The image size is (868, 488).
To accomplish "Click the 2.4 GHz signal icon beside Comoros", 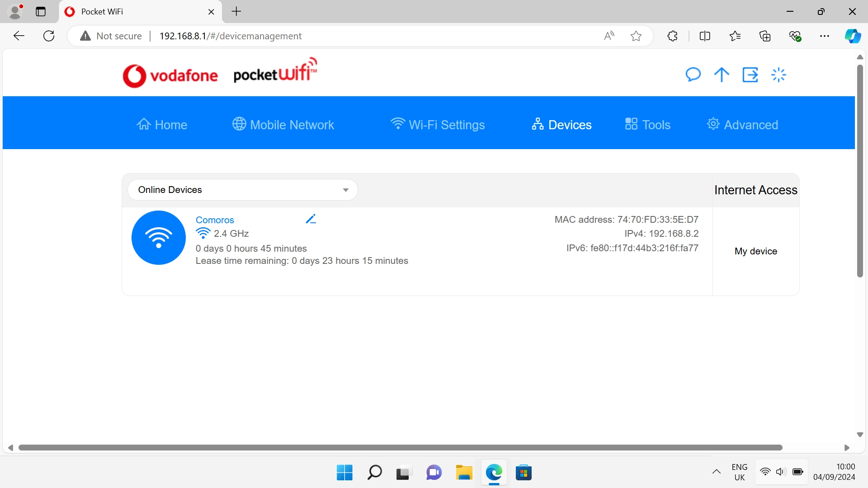I will pyautogui.click(x=203, y=233).
